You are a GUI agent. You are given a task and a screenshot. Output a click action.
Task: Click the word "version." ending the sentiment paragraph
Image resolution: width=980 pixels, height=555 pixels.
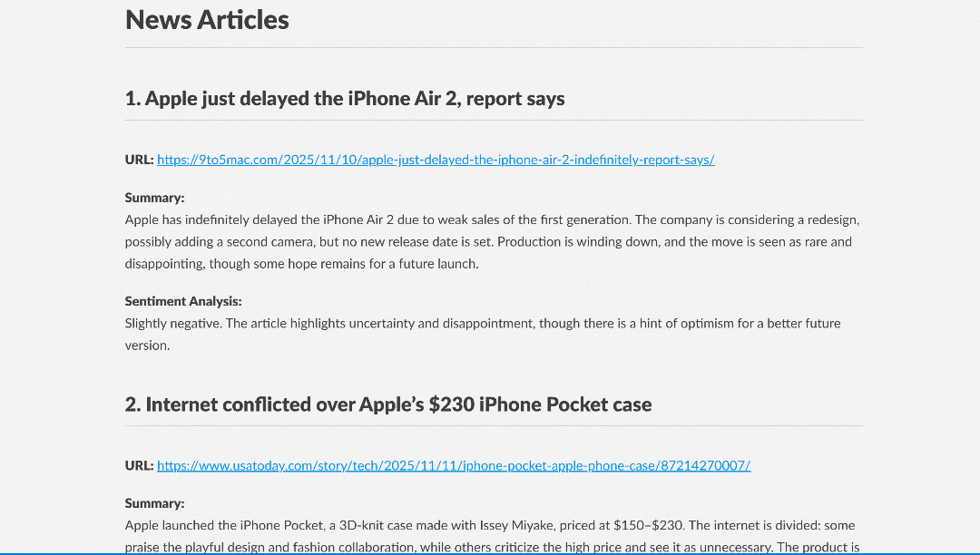(147, 345)
